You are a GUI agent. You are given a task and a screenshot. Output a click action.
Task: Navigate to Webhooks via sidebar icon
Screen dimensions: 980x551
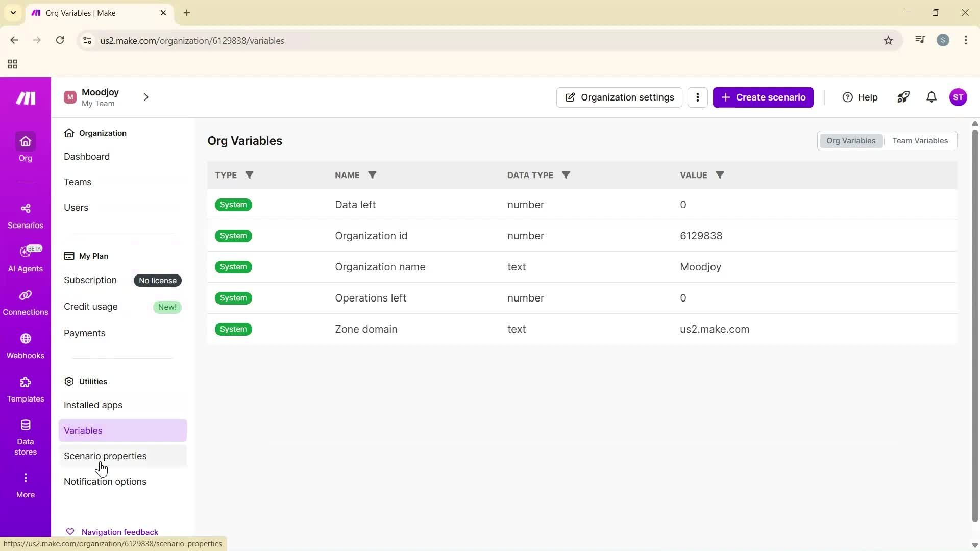point(25,345)
